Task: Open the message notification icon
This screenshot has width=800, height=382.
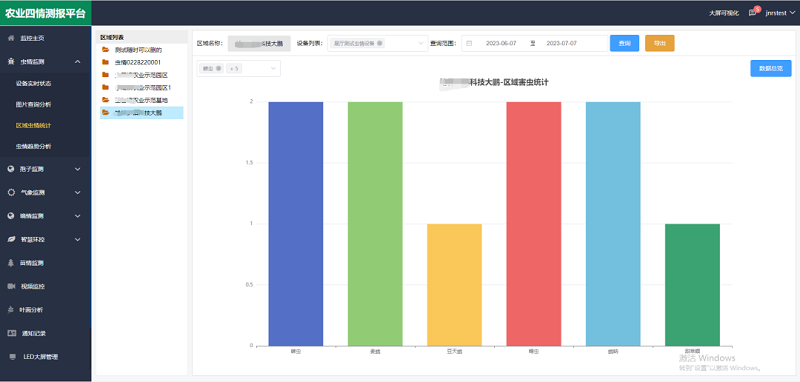Action: pos(753,13)
